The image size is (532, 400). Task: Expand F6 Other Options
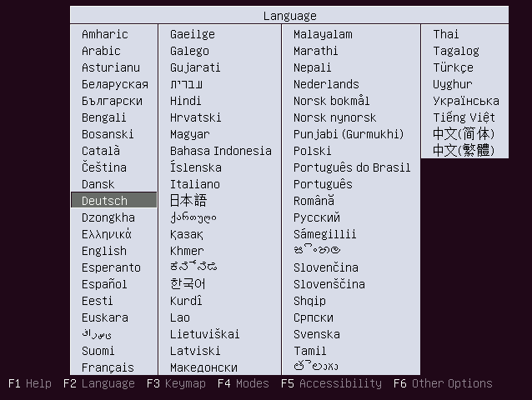[443, 384]
